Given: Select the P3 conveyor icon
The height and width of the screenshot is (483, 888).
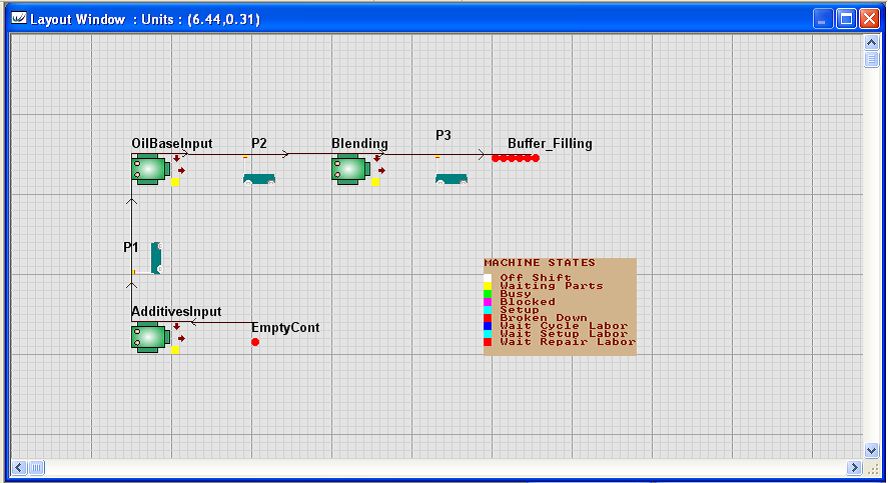Looking at the screenshot, I should pos(451,178).
